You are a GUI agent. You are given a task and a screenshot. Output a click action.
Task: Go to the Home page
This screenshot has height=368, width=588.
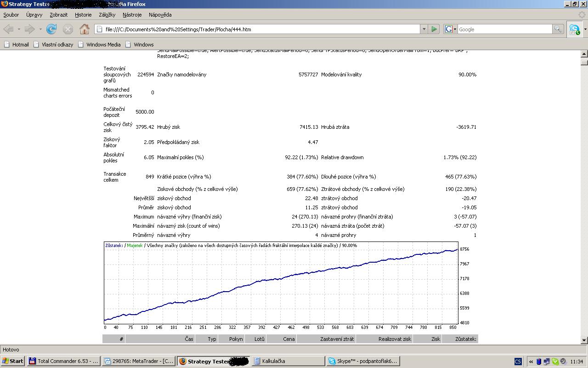85,29
